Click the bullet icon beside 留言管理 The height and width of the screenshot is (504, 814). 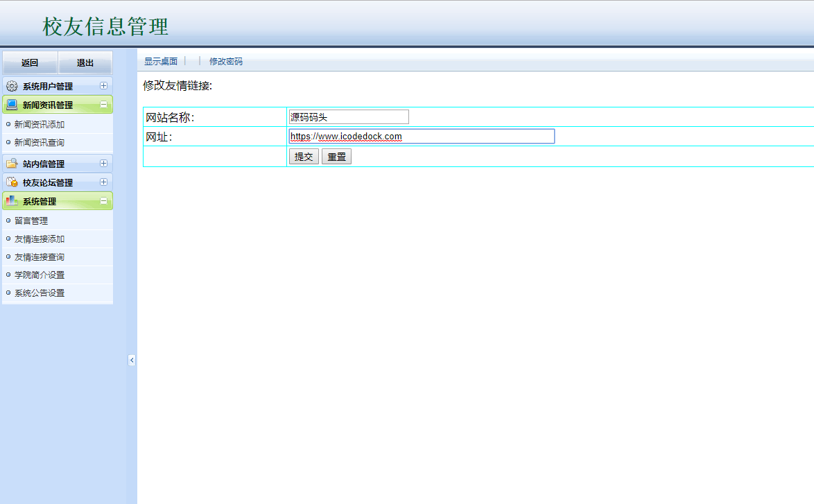(x=7, y=220)
